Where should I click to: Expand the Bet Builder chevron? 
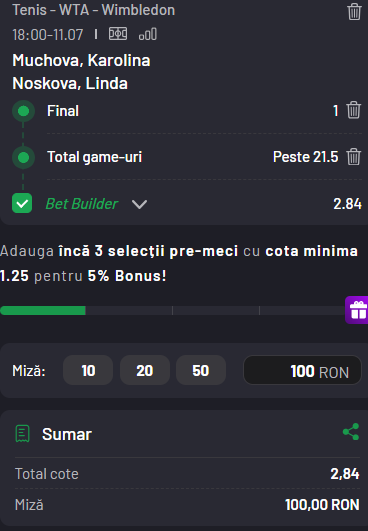pyautogui.click(x=139, y=204)
